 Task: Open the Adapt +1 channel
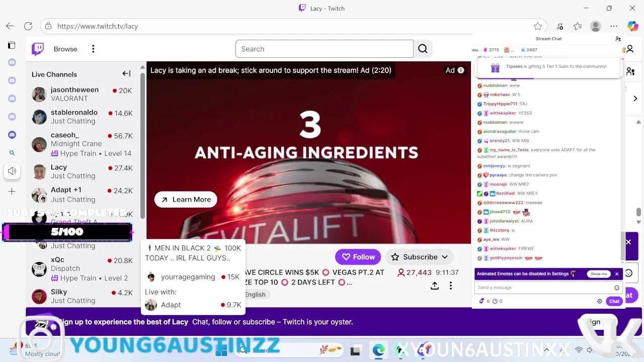pyautogui.click(x=82, y=195)
